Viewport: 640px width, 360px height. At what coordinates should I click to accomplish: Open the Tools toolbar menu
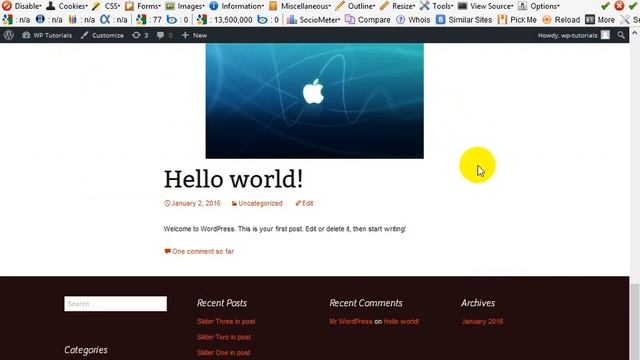click(x=436, y=6)
